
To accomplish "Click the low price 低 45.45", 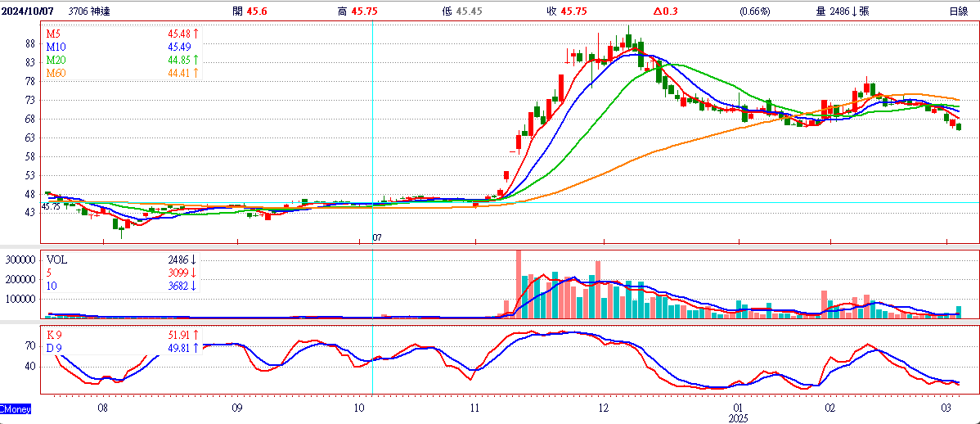I will point(461,11).
